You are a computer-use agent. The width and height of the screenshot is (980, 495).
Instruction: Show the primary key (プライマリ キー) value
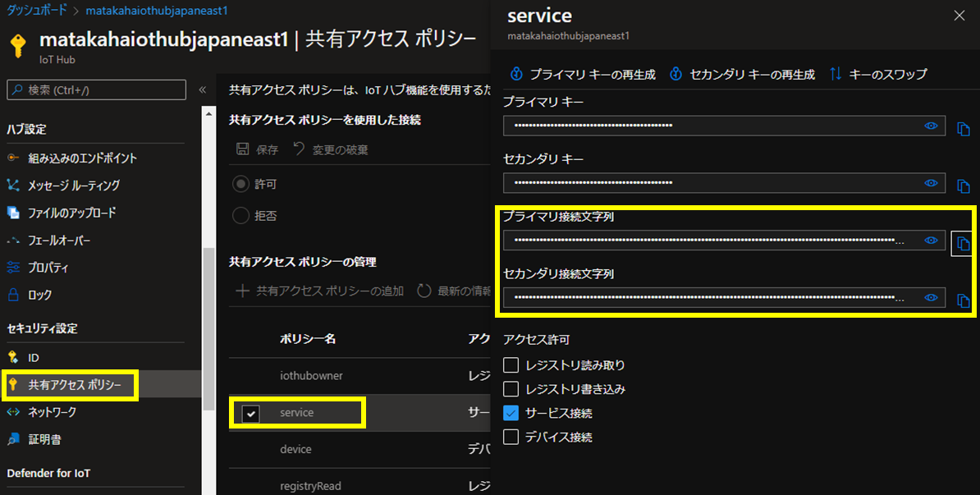(931, 126)
